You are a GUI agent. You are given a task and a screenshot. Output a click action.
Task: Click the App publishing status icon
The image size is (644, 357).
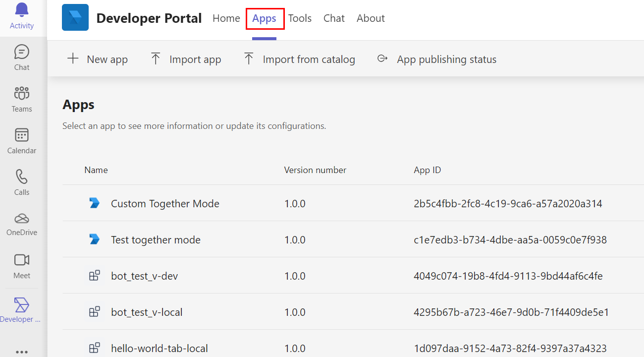382,59
